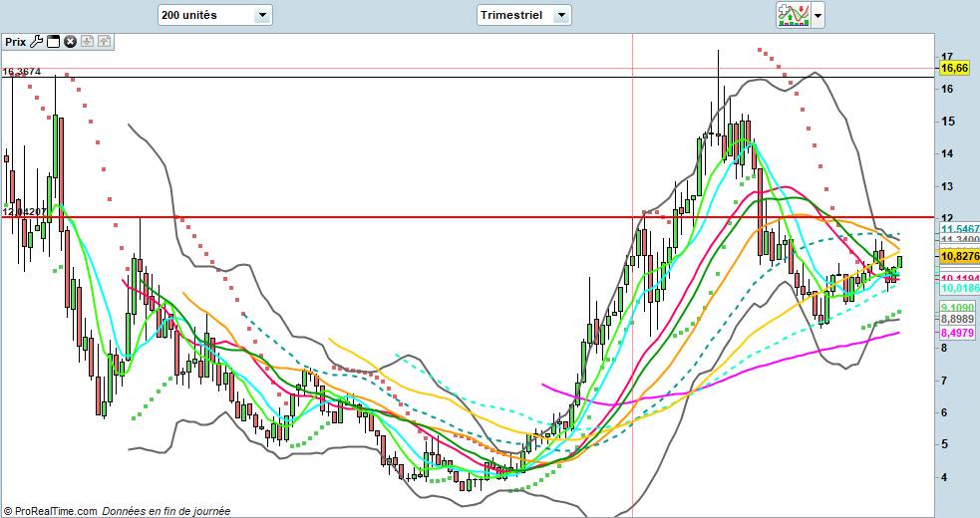Viewport: 980px width, 518px height.
Task: Click the ProRealTime.com copyright text
Action: [x=50, y=511]
